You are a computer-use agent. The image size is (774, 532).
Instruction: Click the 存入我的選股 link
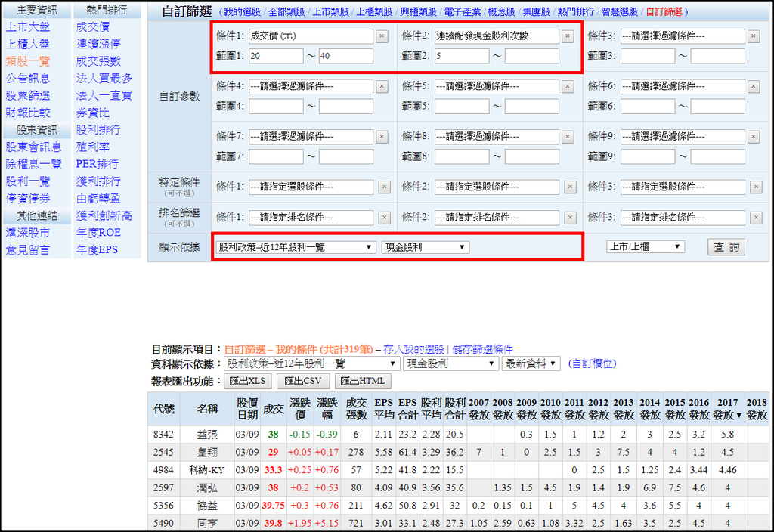[413, 349]
